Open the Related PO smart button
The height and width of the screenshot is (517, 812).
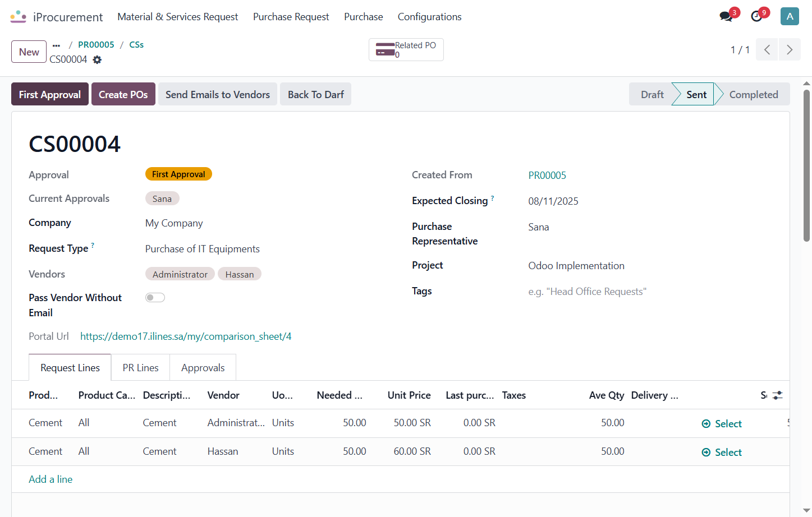(406, 50)
